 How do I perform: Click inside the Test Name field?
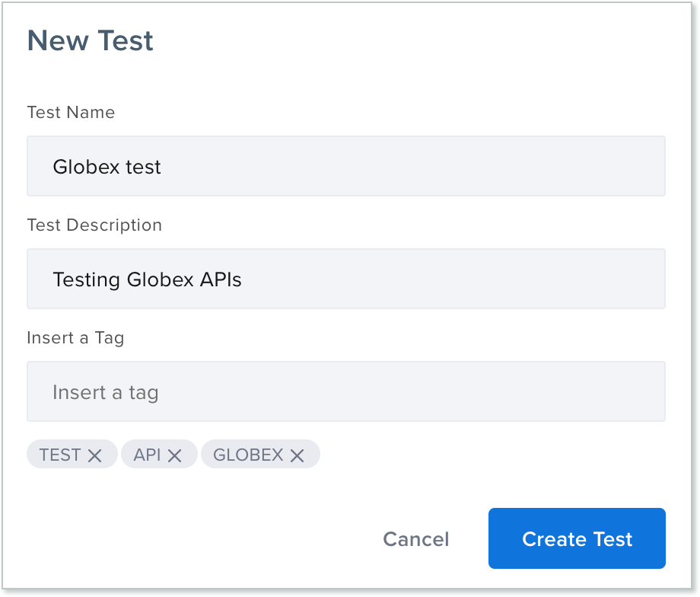(346, 166)
